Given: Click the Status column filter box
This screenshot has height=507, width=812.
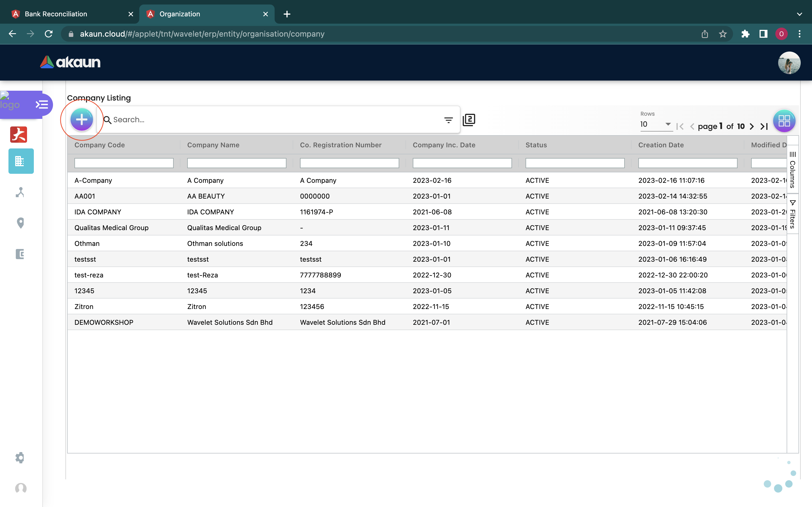Looking at the screenshot, I should pyautogui.click(x=574, y=163).
